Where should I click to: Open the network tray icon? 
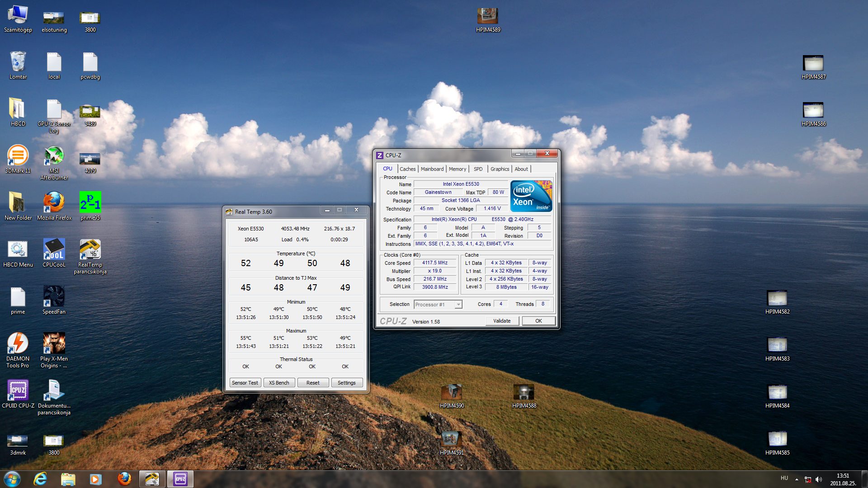808,479
